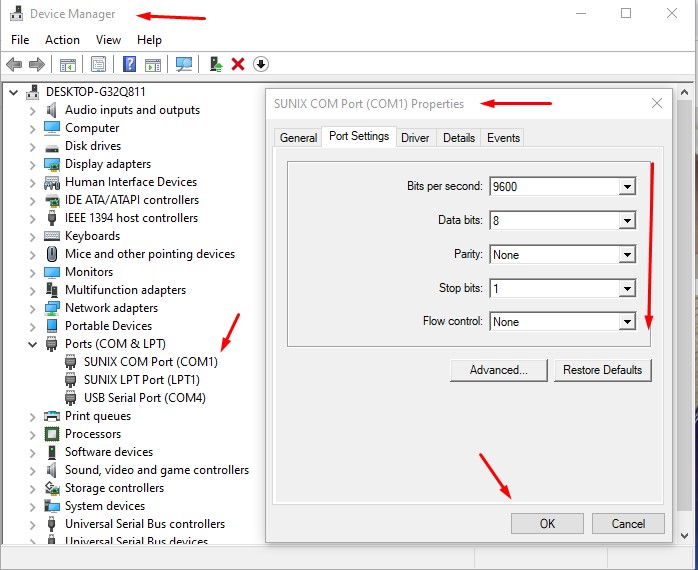This screenshot has height=570, width=698.
Task: Expand the Monitors category
Action: pyautogui.click(x=32, y=273)
